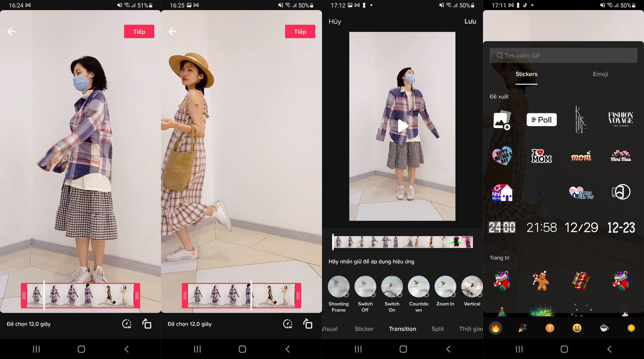Select the add-image sticker icon
644x359 pixels.
click(x=502, y=120)
